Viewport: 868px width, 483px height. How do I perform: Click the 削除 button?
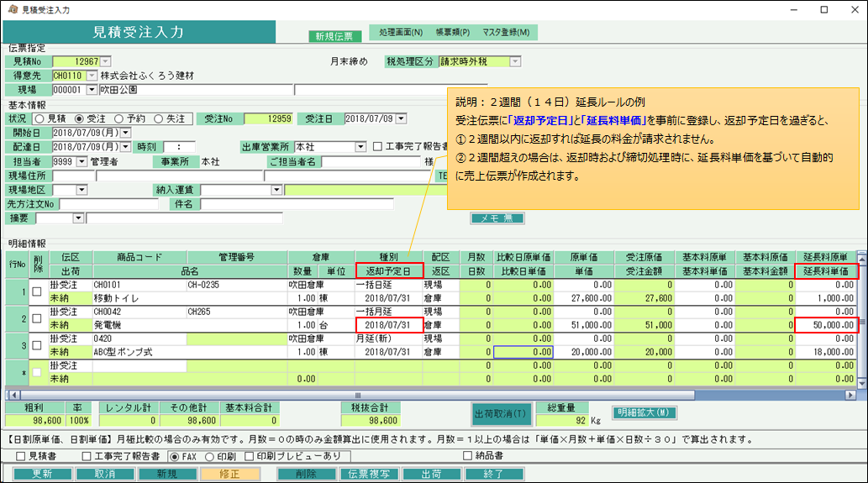(x=307, y=474)
